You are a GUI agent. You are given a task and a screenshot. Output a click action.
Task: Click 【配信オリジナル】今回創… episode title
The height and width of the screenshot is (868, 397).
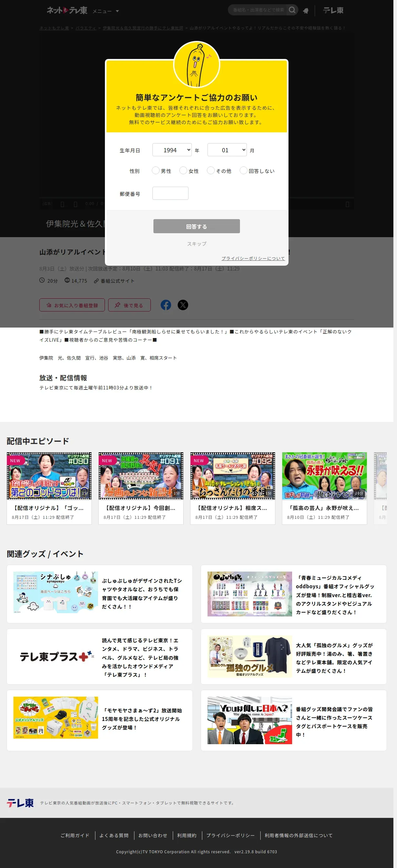139,508
